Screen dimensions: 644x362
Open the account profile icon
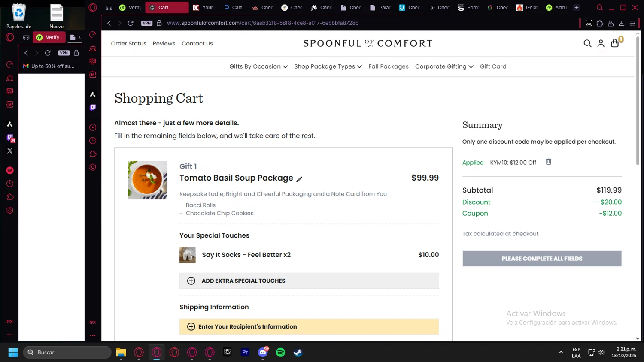(x=601, y=43)
